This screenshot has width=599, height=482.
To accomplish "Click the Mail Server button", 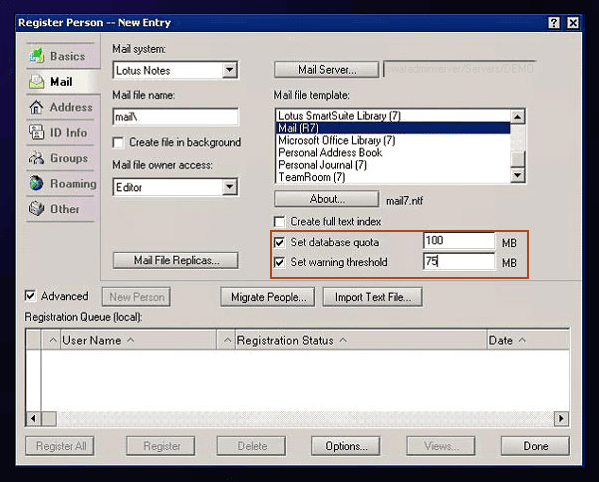I will 327,70.
